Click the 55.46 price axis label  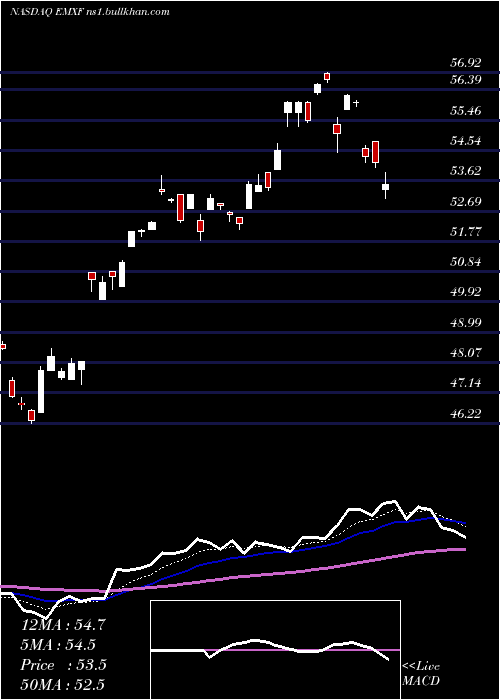tap(465, 110)
